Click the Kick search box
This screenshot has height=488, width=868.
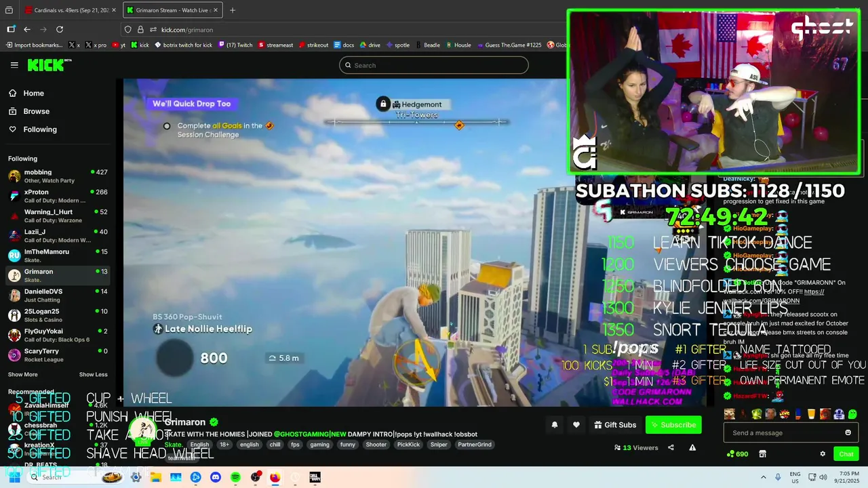point(434,65)
